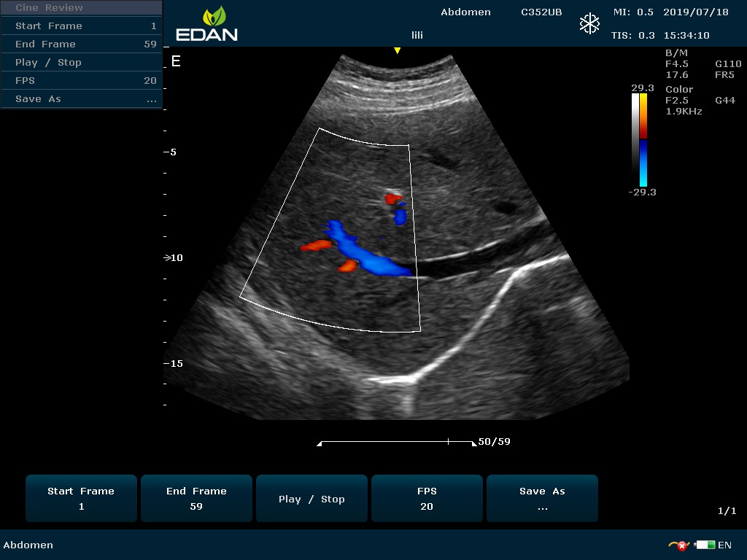Image resolution: width=747 pixels, height=560 pixels.
Task: Click the EN language indicator
Action: pyautogui.click(x=724, y=545)
